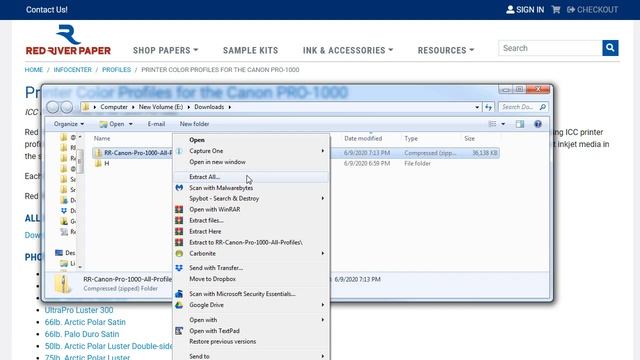Open the Open button dropdown arrow
640x360 pixels.
(131, 124)
